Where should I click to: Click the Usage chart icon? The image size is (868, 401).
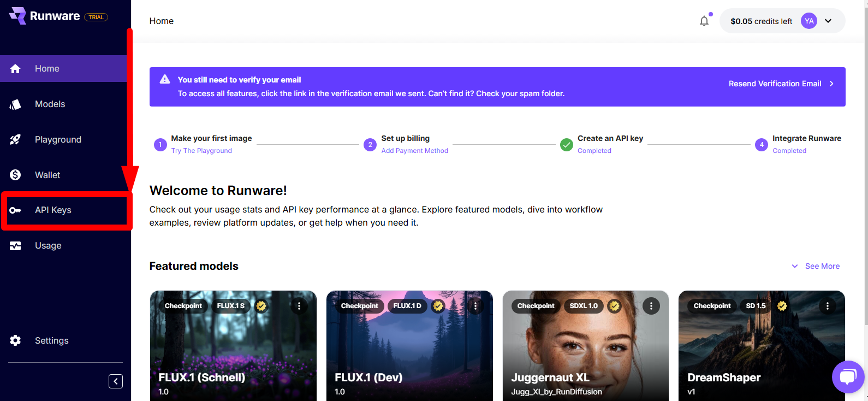(x=15, y=246)
